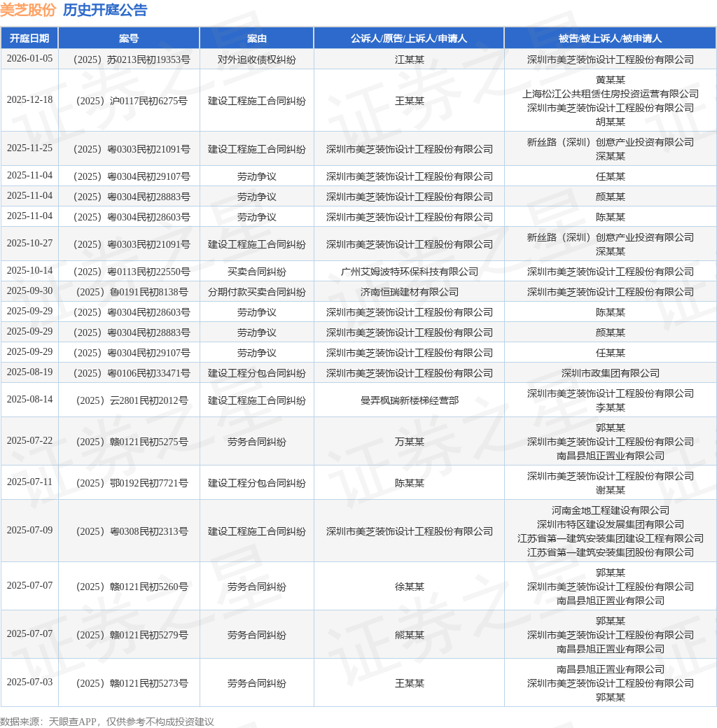
Task: Click case number 沪0117民初6275号
Action: [132, 101]
